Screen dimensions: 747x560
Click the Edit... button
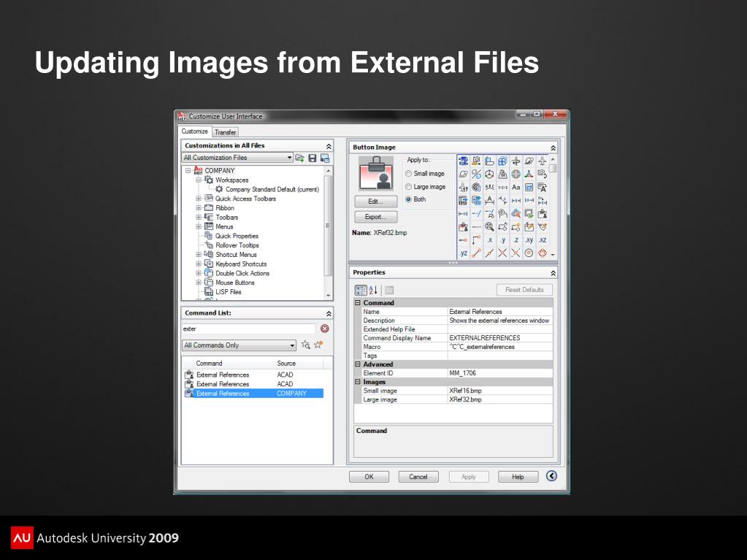[376, 202]
